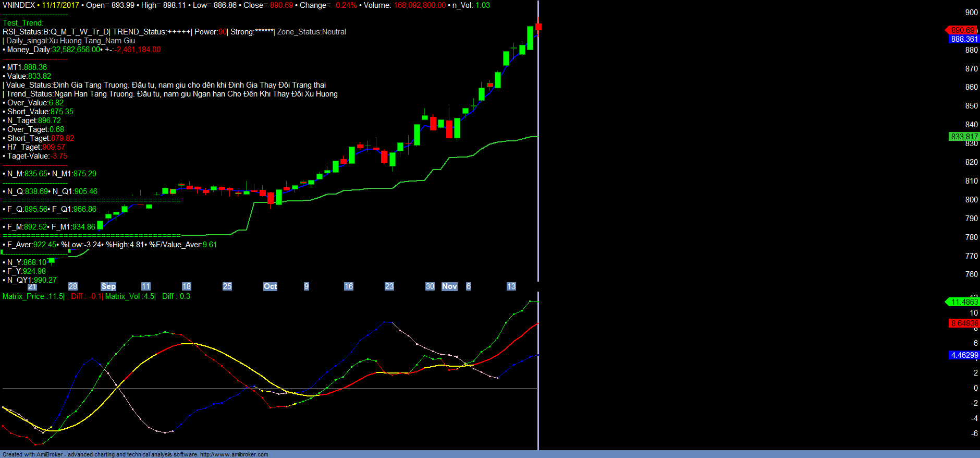
Task: Click the Nov month marker on date axis
Action: (449, 286)
